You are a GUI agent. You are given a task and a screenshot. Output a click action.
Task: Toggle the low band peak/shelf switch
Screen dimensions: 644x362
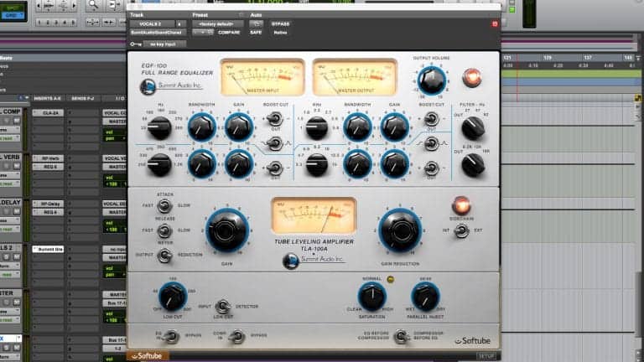pyautogui.click(x=275, y=143)
